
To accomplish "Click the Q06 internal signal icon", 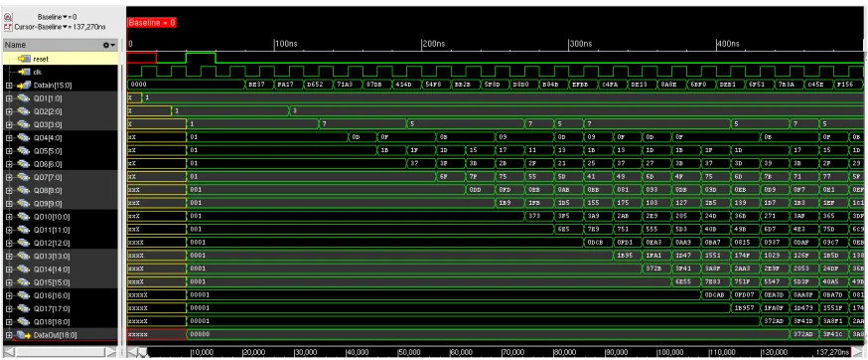I will coord(23,164).
